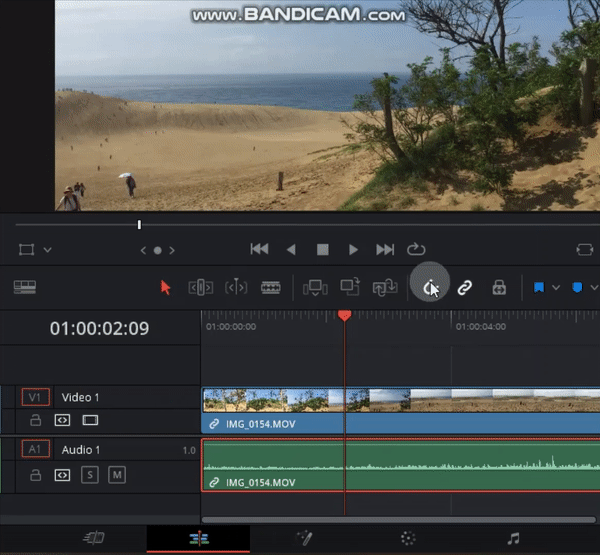600x555 pixels.
Task: Go to first frame
Action: coord(259,250)
